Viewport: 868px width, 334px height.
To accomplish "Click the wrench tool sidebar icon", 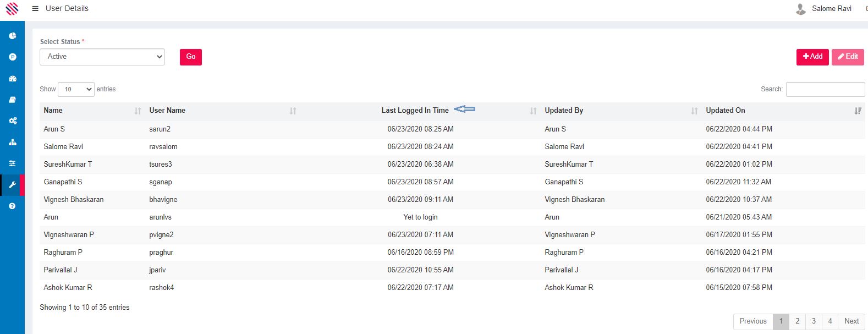I will (x=12, y=185).
